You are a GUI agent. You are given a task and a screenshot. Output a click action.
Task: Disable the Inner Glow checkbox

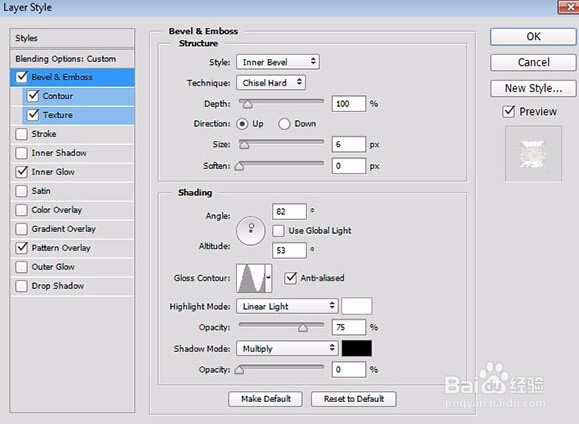tap(21, 172)
